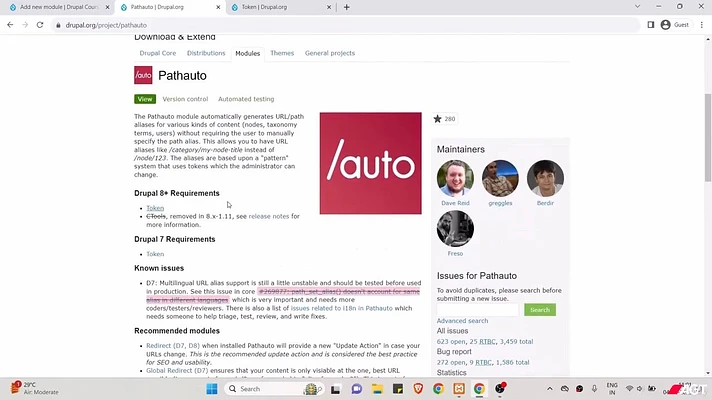
Task: Open the weather widget on taskbar
Action: pos(35,388)
